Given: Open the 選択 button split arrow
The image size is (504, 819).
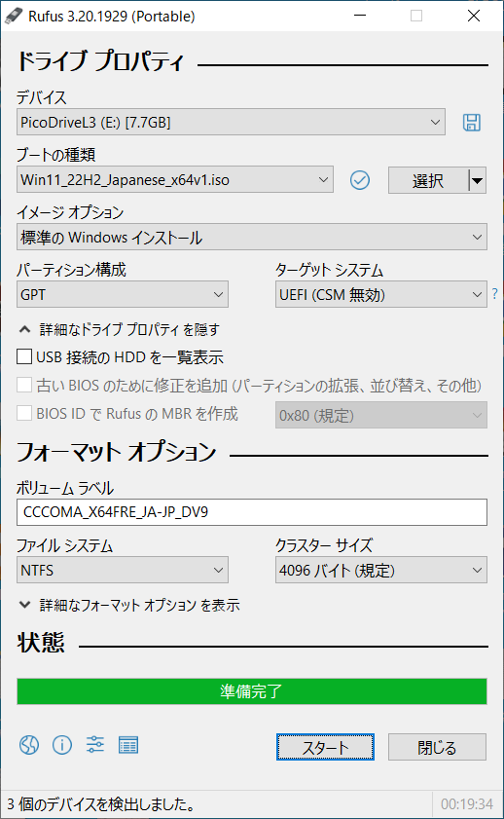Looking at the screenshot, I should pyautogui.click(x=477, y=181).
